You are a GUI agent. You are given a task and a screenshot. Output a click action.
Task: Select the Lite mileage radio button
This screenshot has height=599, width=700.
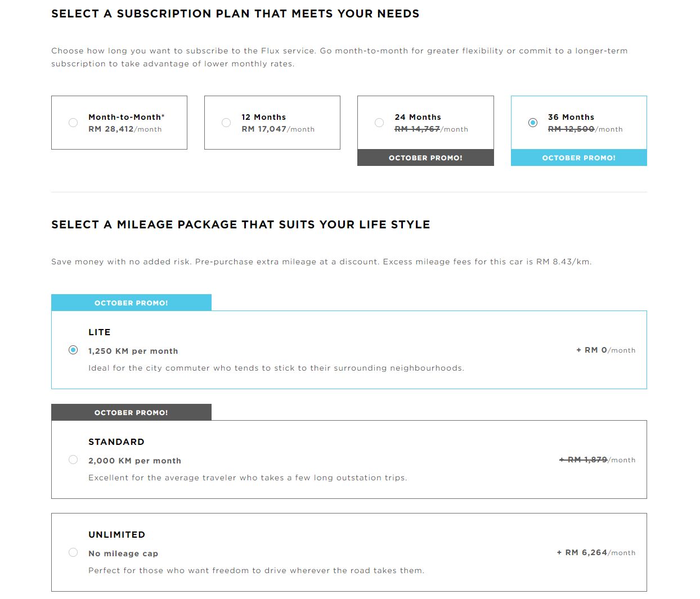73,350
